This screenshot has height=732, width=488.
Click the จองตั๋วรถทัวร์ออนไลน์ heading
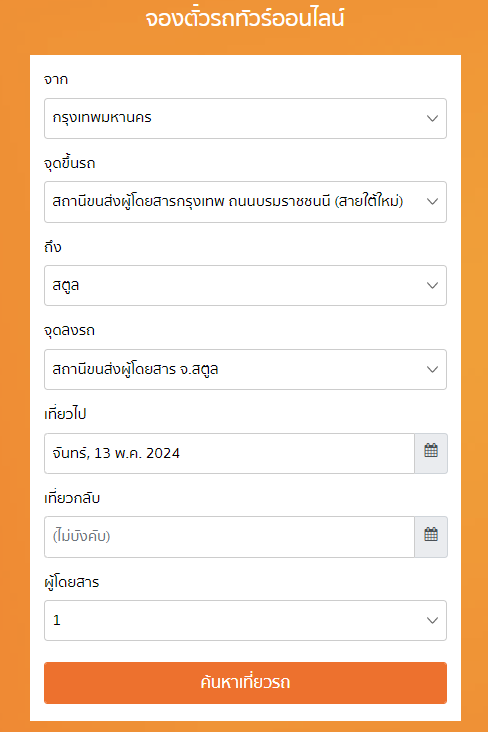tap(245, 19)
